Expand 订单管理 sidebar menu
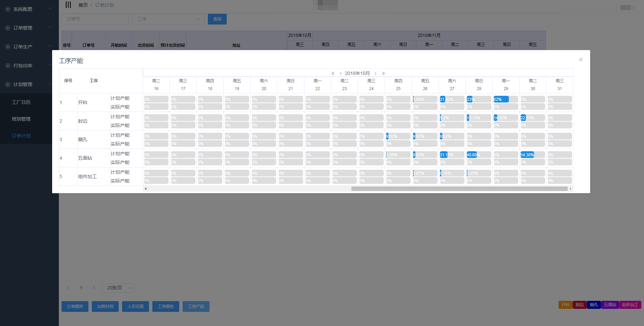Image resolution: width=644 pixels, height=326 pixels. point(29,28)
